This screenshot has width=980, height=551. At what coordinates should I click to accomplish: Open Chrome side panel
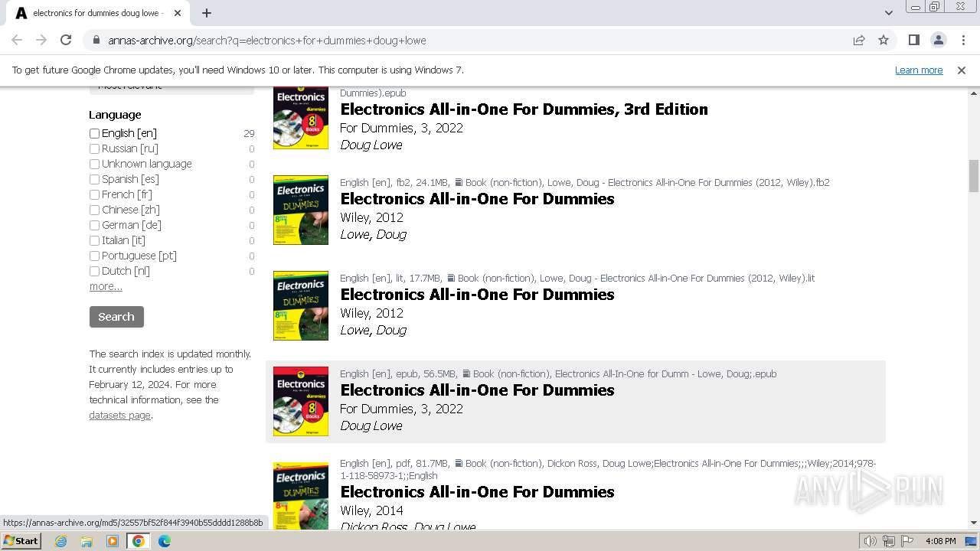(913, 40)
